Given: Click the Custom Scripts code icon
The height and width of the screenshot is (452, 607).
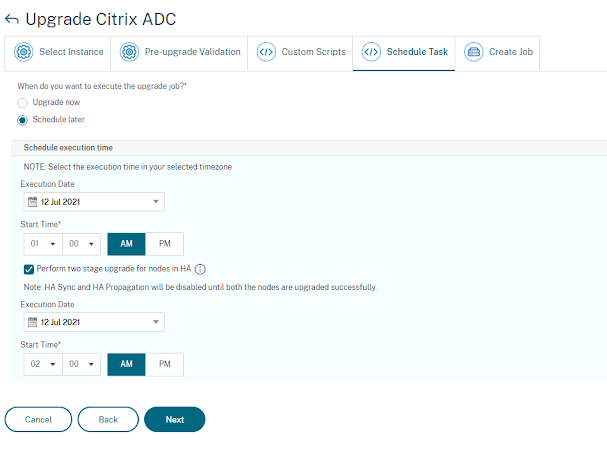Looking at the screenshot, I should (x=266, y=52).
